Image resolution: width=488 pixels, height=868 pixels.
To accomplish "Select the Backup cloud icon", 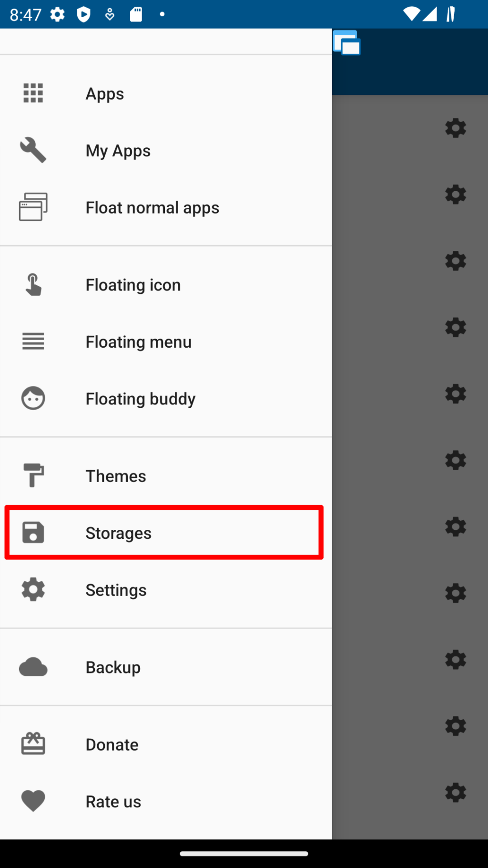I will pyautogui.click(x=32, y=667).
